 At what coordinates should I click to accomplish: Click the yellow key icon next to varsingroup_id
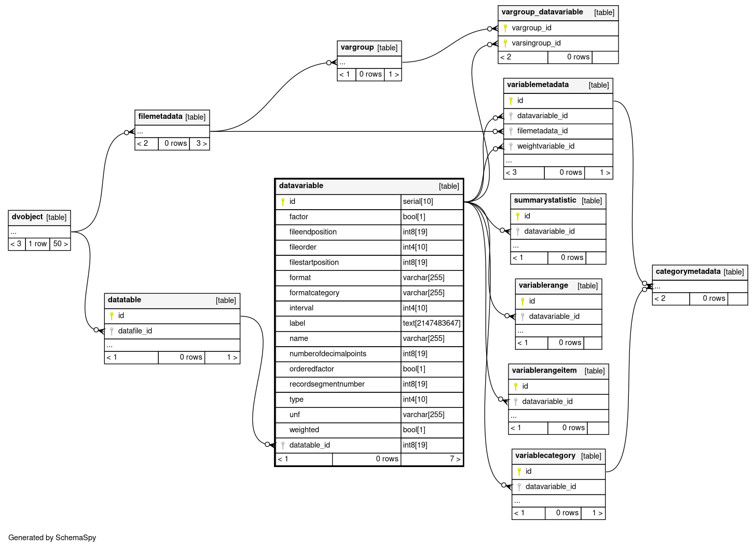point(505,43)
